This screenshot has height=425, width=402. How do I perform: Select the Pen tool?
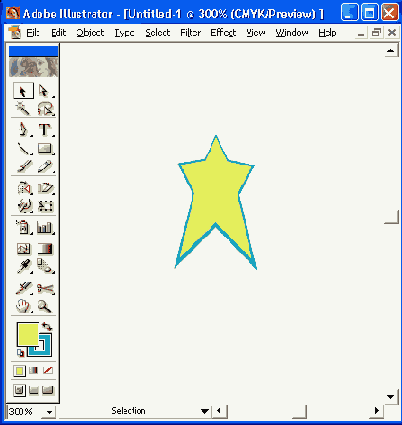(x=23, y=130)
